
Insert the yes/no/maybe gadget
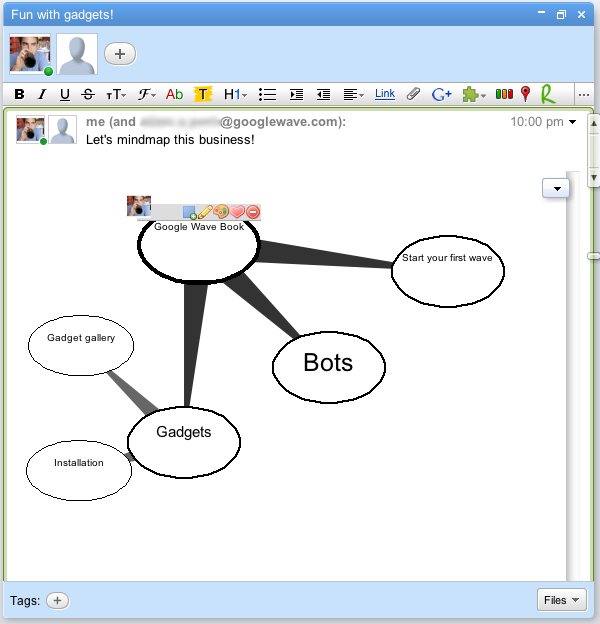tap(504, 94)
